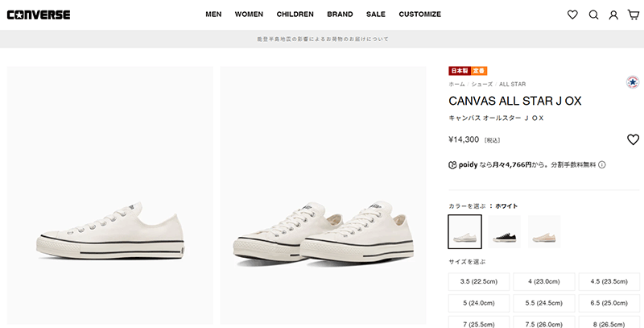Open the account profile icon
Image resolution: width=644 pixels, height=328 pixels.
click(x=613, y=15)
